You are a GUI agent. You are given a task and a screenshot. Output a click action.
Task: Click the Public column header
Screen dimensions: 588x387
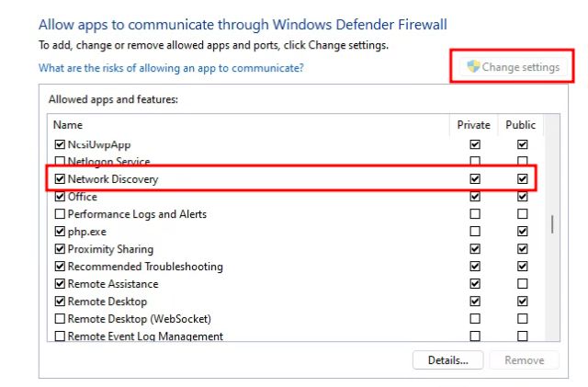(x=521, y=125)
